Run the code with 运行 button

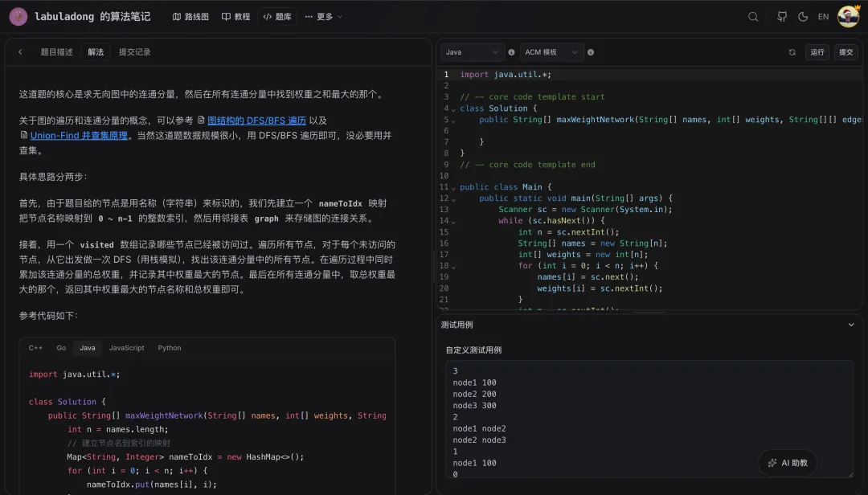click(x=817, y=51)
